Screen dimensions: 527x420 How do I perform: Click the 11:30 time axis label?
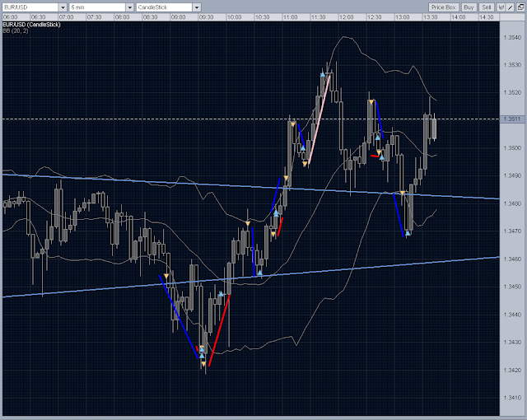click(x=319, y=17)
